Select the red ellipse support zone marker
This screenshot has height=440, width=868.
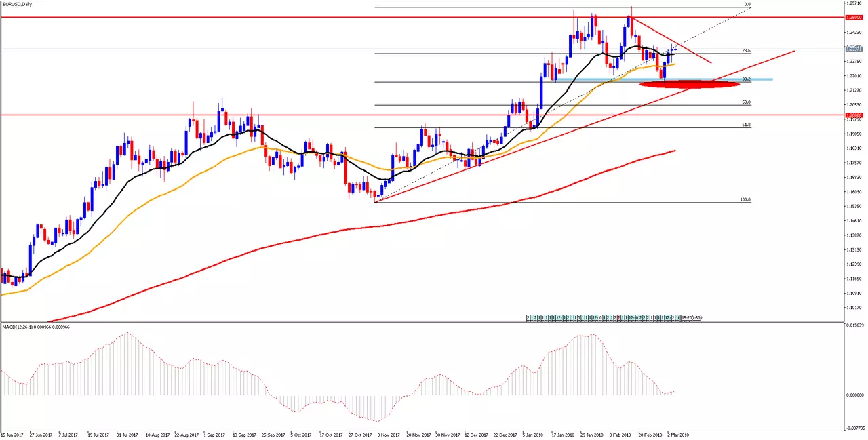point(690,85)
